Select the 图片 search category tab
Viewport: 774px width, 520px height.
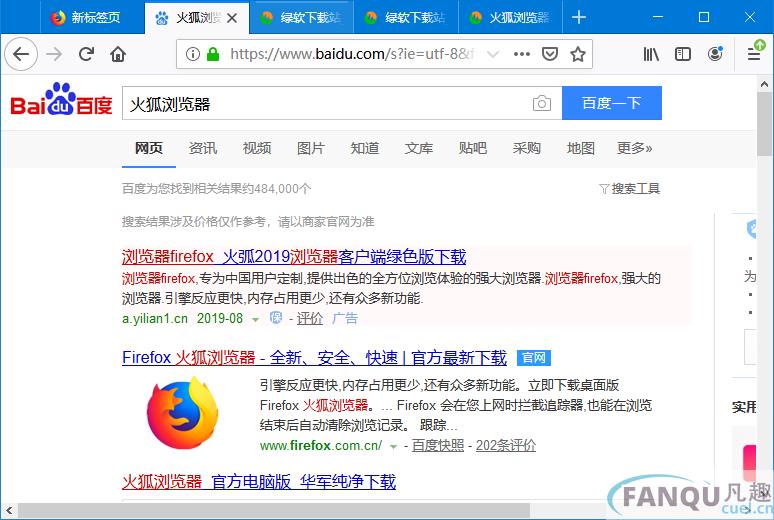pyautogui.click(x=310, y=148)
